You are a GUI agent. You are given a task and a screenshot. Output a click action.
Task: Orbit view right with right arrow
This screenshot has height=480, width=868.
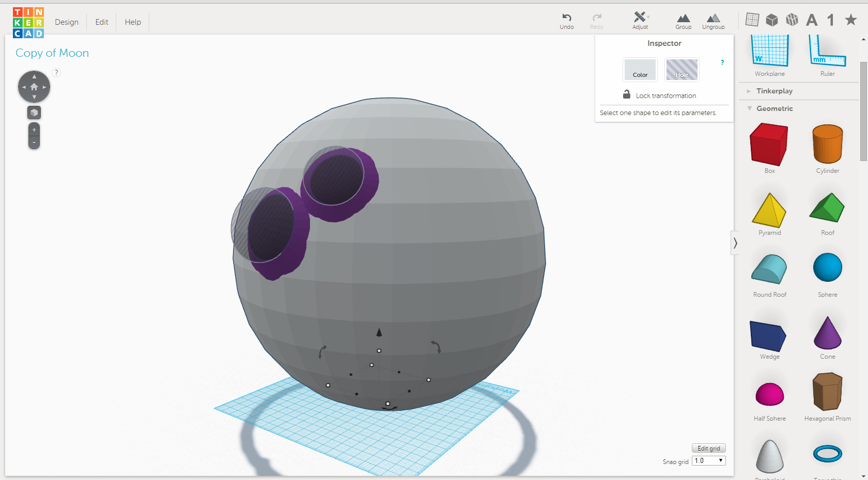44,87
